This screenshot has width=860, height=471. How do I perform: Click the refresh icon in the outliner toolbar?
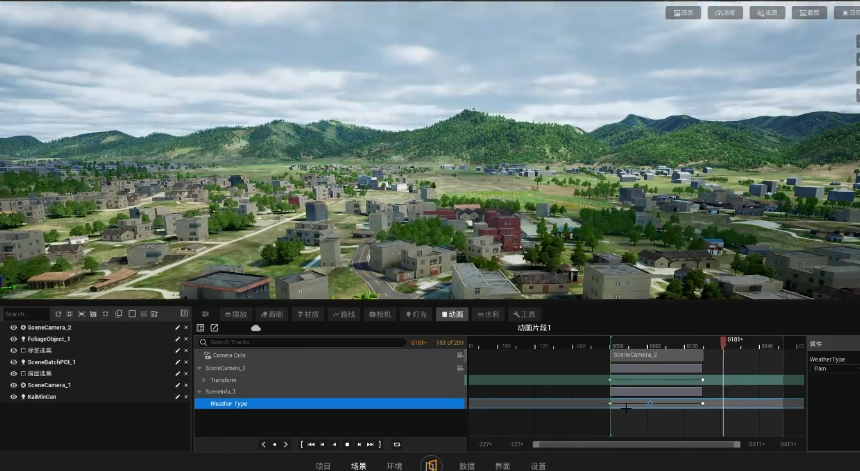tap(58, 314)
